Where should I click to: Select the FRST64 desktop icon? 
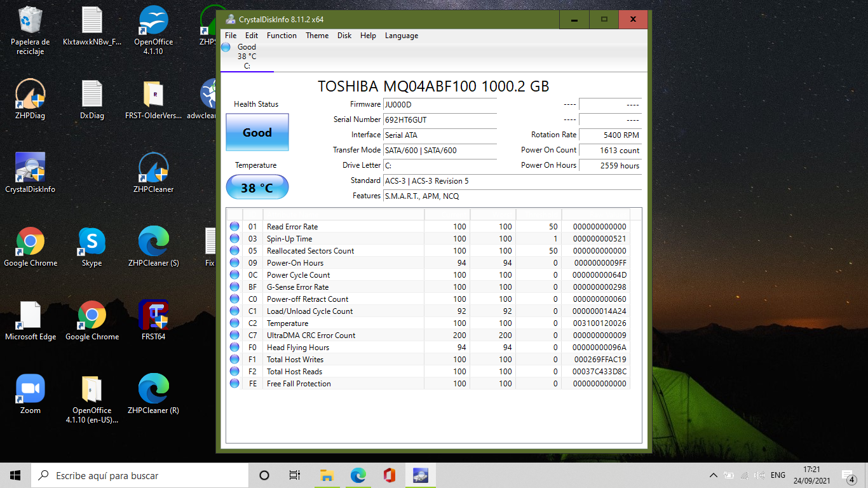[x=153, y=320]
